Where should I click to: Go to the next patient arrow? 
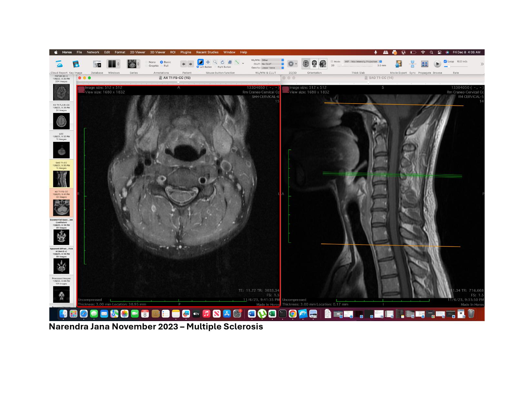(x=191, y=64)
